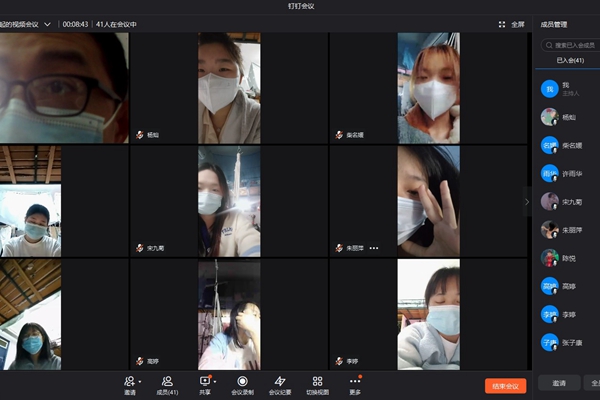Screen dimensions: 600x400
Task: Select 杨灿's video feed tile
Action: pyautogui.click(x=229, y=88)
